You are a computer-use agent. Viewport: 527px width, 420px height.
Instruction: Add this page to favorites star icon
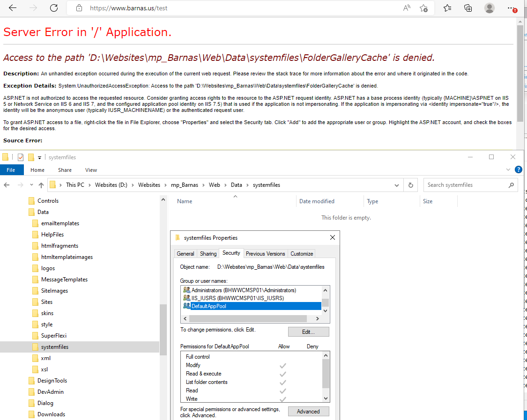pyautogui.click(x=424, y=8)
